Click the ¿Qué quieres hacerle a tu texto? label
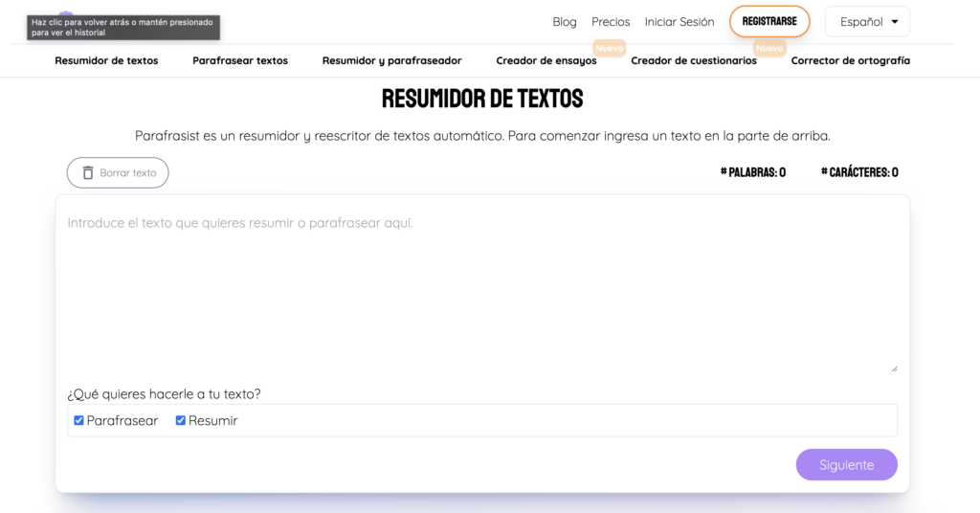 click(x=164, y=394)
